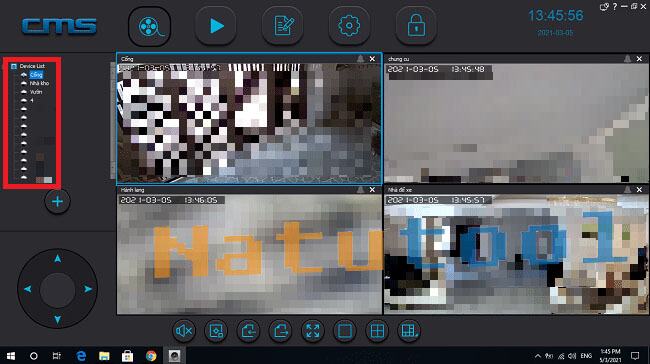This screenshot has width=650, height=364.
Task: Add a new device with plus button
Action: (x=57, y=201)
